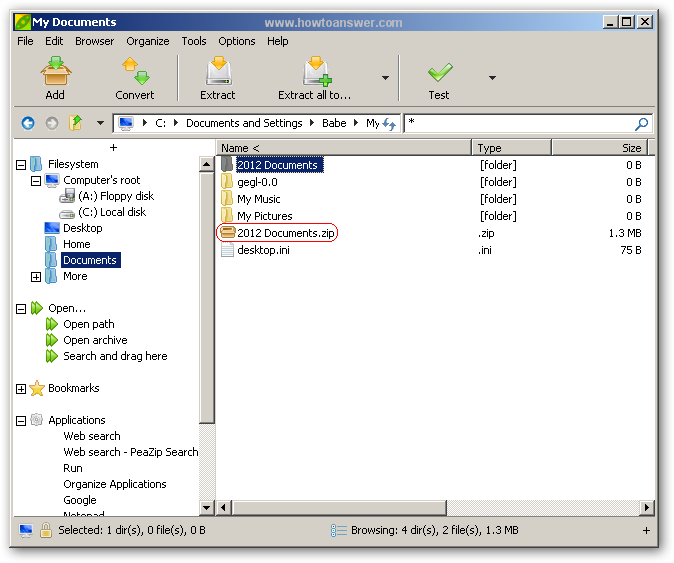Click the plus button above sidebar tree
Viewport: 674px width, 563px height.
[113, 148]
